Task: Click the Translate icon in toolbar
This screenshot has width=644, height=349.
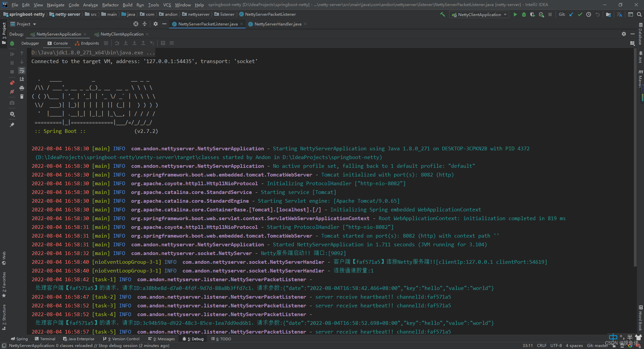Action: click(x=619, y=14)
